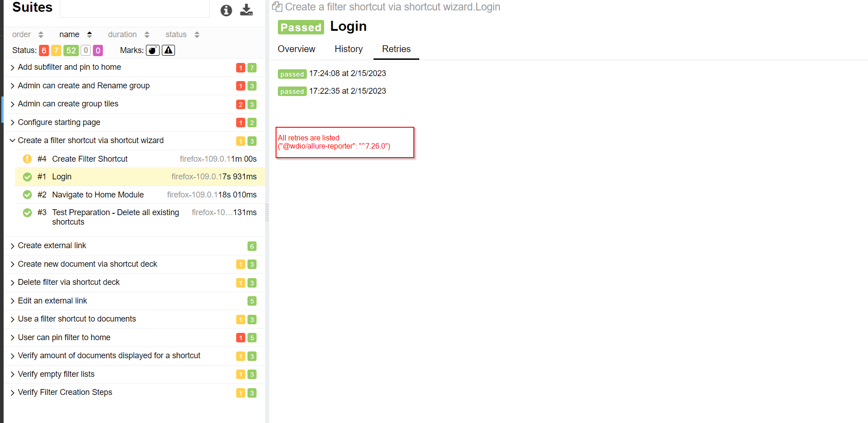
Task: Switch to the Overview tab
Action: (296, 49)
